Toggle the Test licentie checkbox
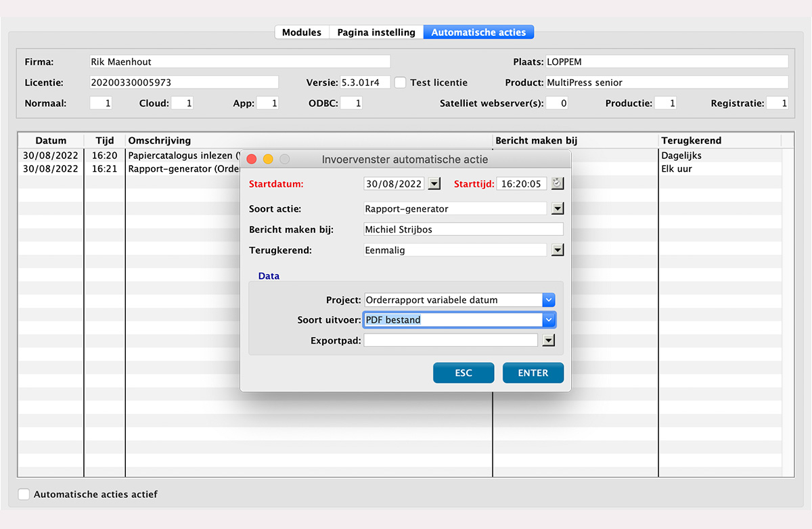Viewport: 812px width, 529px height. click(401, 83)
